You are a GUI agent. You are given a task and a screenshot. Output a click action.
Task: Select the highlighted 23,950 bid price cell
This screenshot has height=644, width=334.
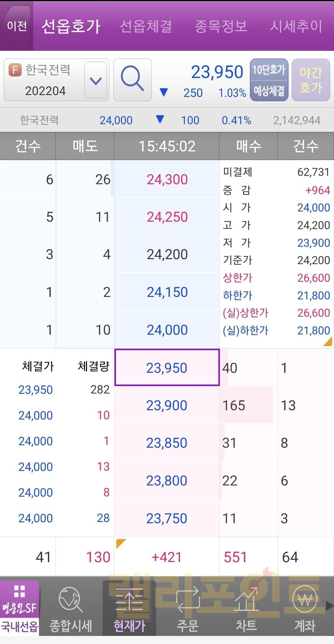pyautogui.click(x=167, y=368)
